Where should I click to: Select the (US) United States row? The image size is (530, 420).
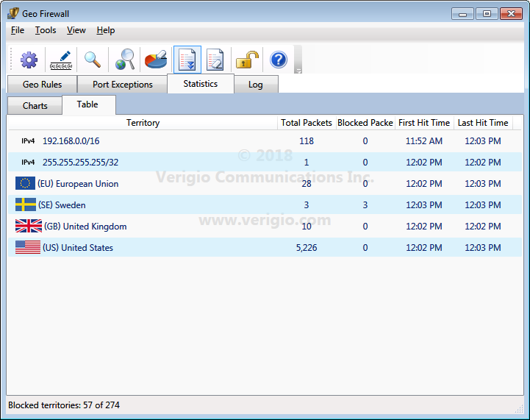click(265, 248)
